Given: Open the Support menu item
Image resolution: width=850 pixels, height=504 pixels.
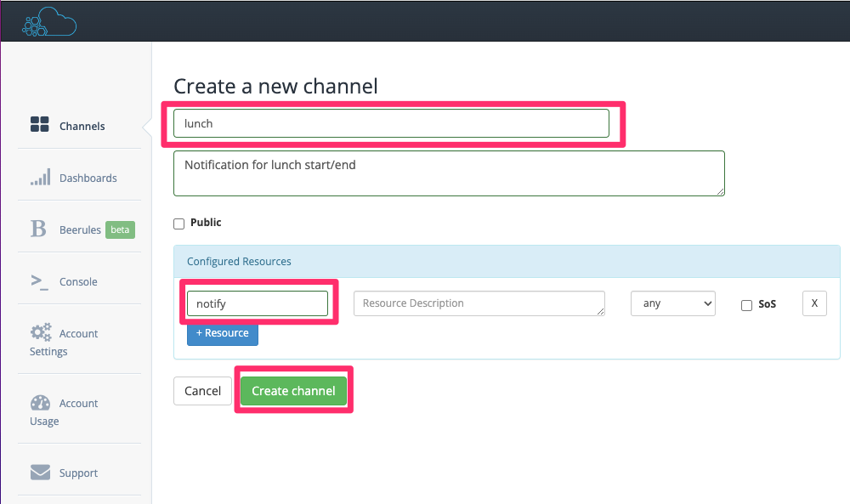Looking at the screenshot, I should click(x=78, y=473).
